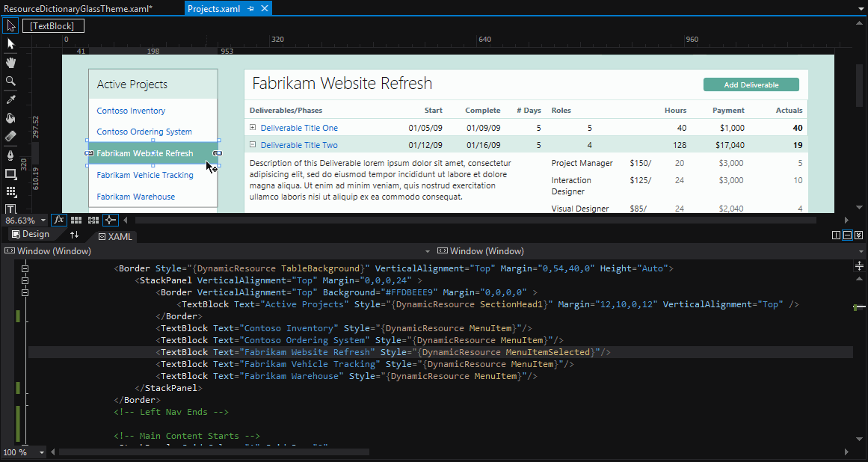Click the Deliverable Title Two link
This screenshot has width=868, height=462.
pyautogui.click(x=299, y=145)
